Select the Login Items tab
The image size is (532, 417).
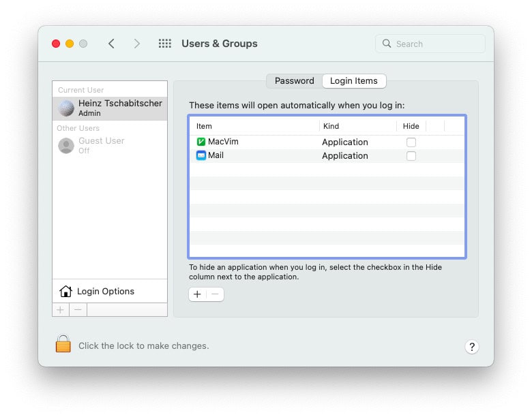pyautogui.click(x=353, y=81)
